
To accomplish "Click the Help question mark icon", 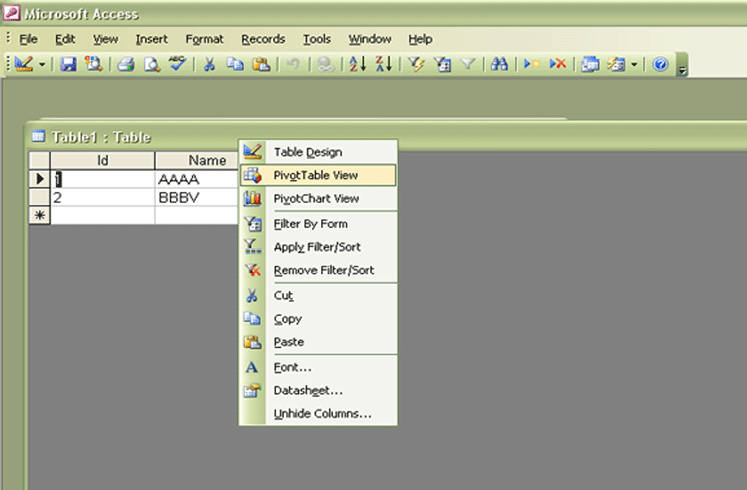I will (660, 64).
